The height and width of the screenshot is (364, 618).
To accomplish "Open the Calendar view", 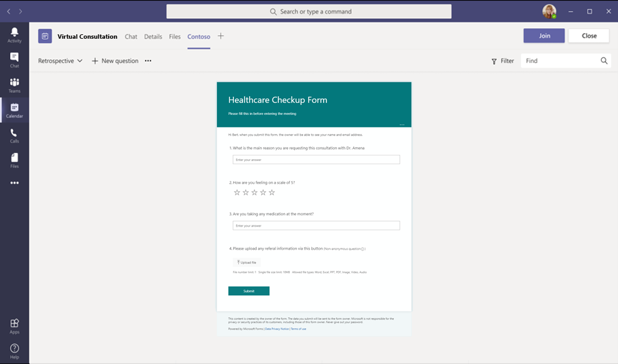I will coord(14,111).
